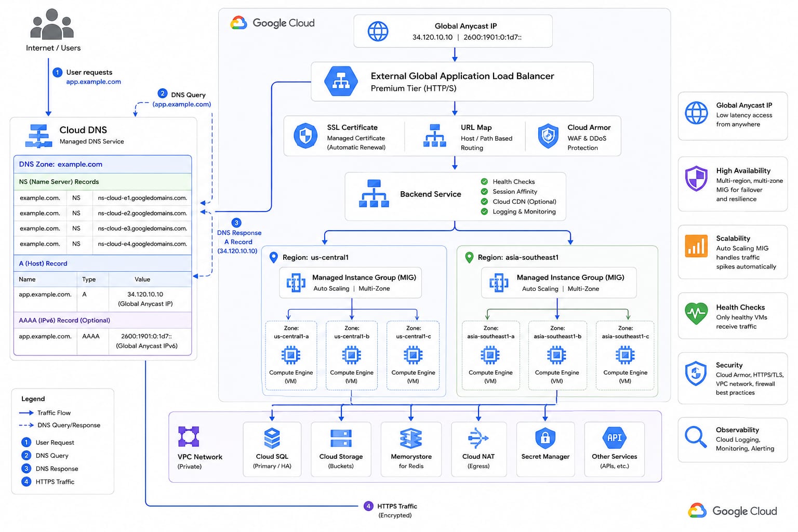The image size is (798, 532).
Task: Click the 34.120.10.10 value in A record table
Action: (145, 294)
